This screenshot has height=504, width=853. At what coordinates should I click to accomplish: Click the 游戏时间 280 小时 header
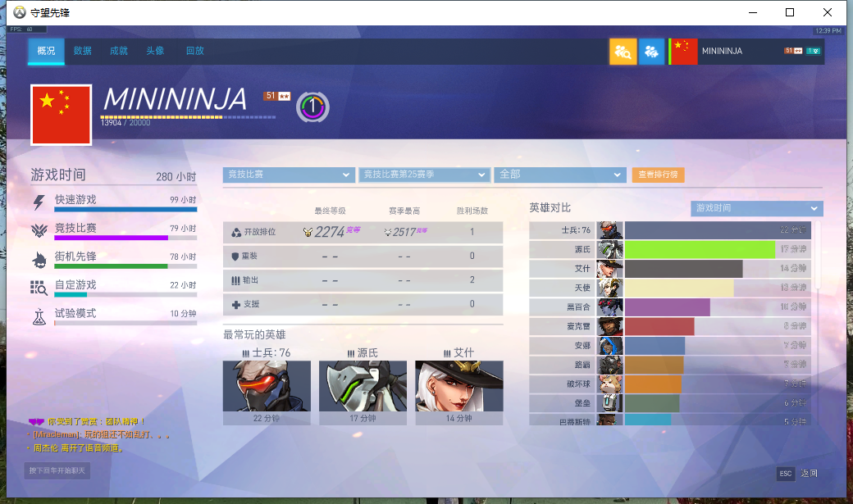114,175
